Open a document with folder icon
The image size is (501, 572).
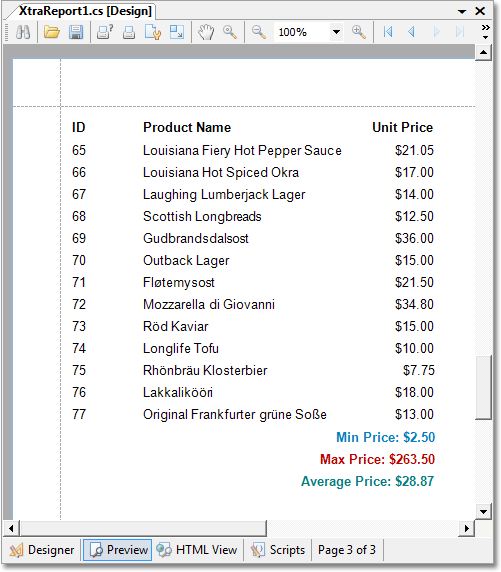(x=51, y=32)
